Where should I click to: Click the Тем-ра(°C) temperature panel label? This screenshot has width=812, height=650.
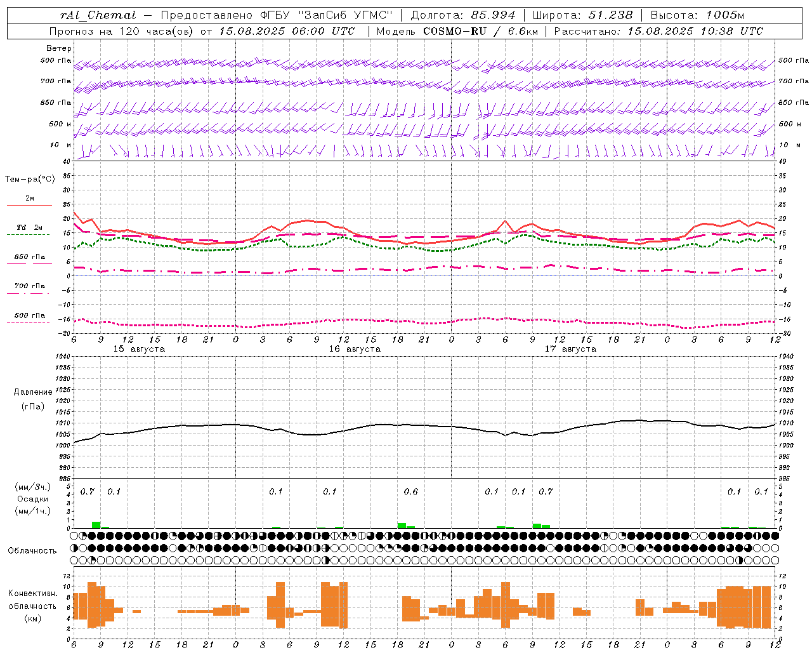point(30,180)
